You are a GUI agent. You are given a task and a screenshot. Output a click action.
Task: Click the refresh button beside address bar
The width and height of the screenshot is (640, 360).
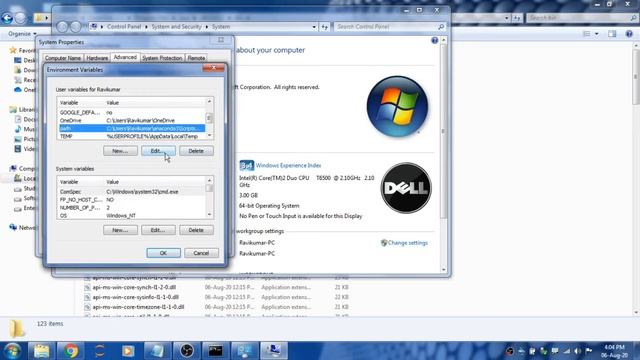point(325,27)
